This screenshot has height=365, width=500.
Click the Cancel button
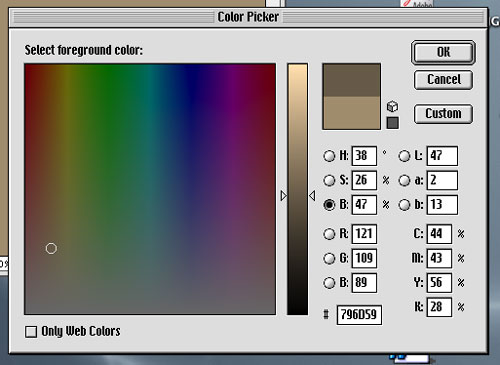coord(443,80)
